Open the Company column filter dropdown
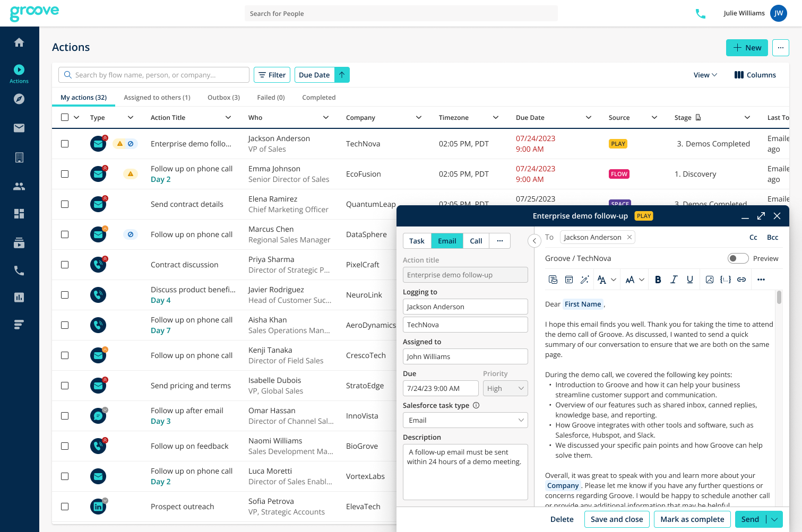This screenshot has width=802, height=532. coord(419,117)
